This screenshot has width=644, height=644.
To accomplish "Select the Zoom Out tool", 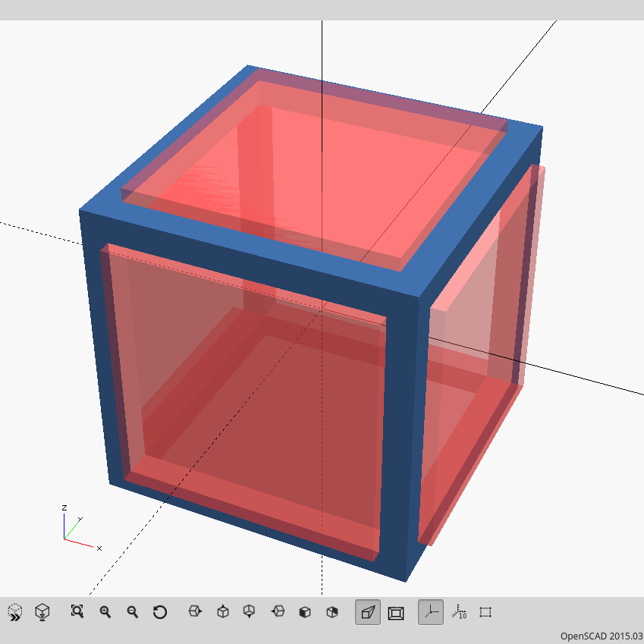I will pyautogui.click(x=132, y=612).
